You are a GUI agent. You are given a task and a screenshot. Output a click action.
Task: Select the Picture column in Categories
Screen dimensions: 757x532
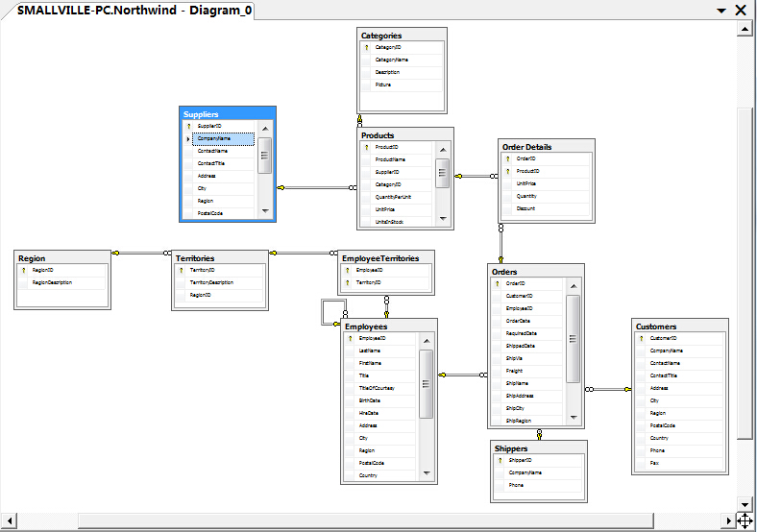point(403,85)
